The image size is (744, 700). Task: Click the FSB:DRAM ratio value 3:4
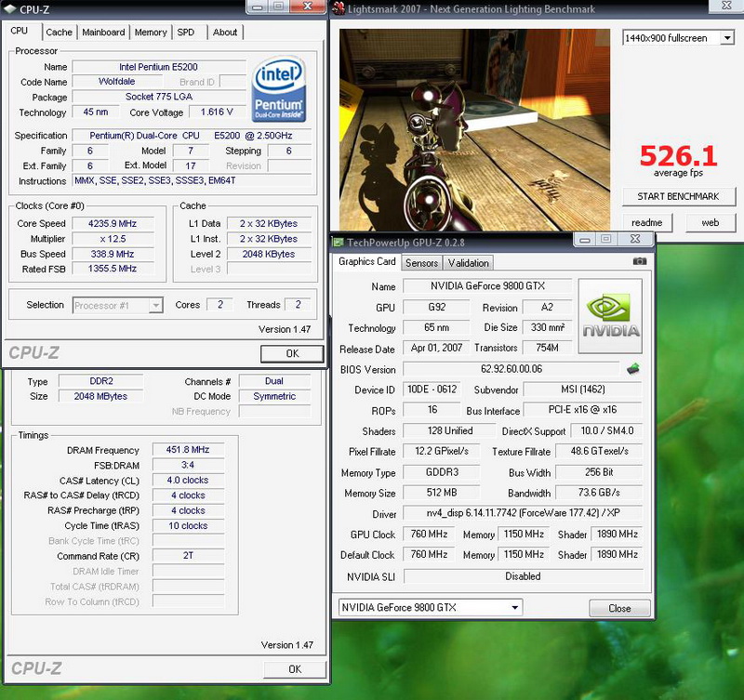pos(188,465)
